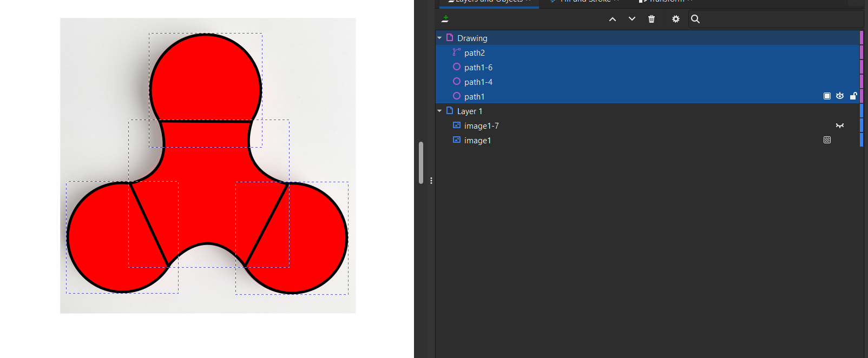Select path1-6 object in the list

478,68
